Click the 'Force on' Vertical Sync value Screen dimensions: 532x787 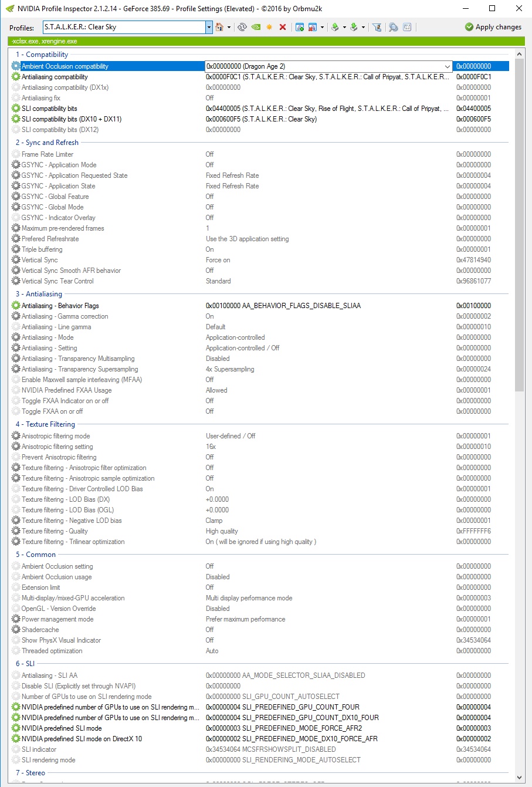coord(218,260)
